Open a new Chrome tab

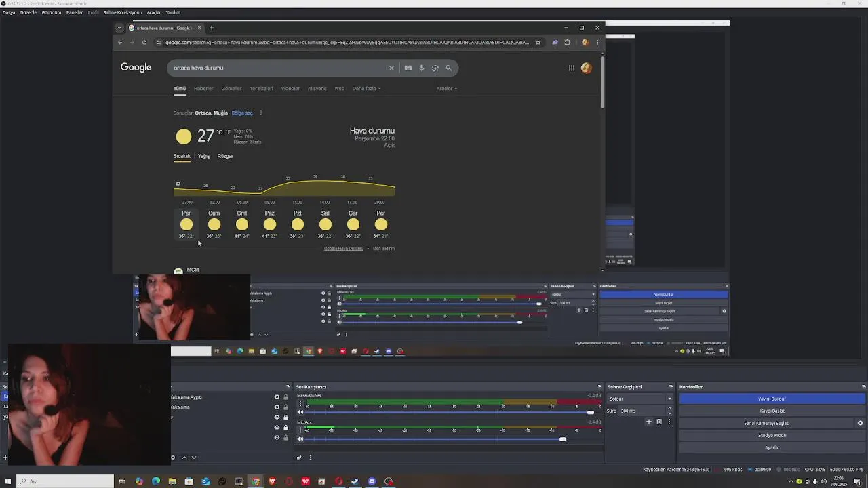(x=211, y=28)
